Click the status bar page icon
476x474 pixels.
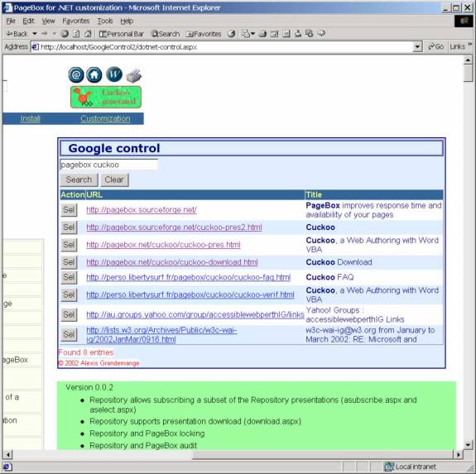7,467
